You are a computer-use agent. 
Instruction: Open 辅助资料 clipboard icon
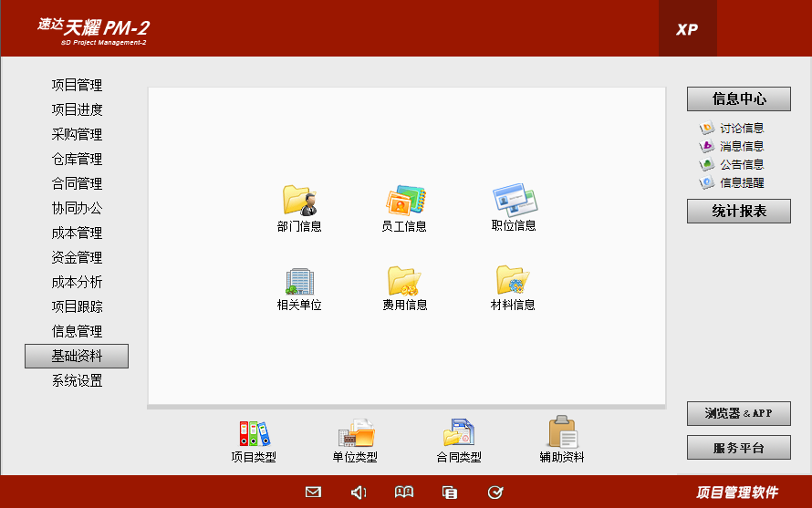pyautogui.click(x=561, y=434)
